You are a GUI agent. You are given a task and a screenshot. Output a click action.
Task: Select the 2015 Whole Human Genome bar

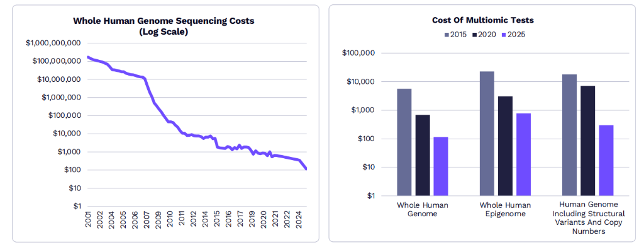tap(404, 142)
